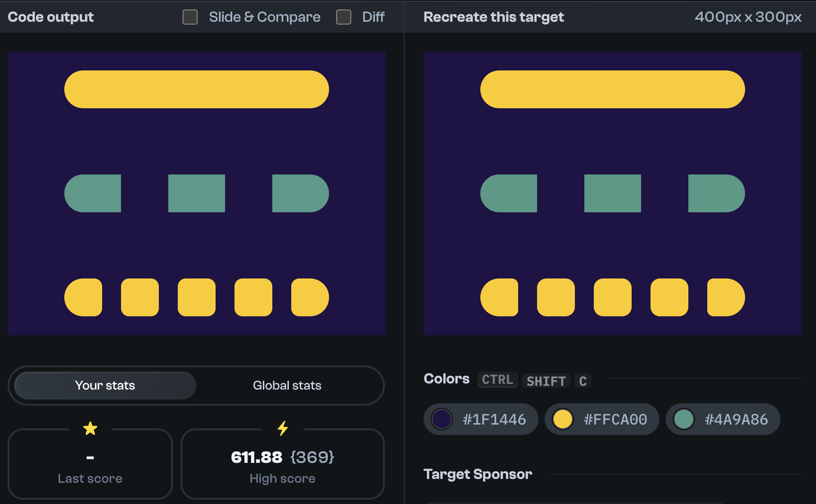Copy the #FFCA00 color swatch
The height and width of the screenshot is (504, 816).
click(x=602, y=419)
